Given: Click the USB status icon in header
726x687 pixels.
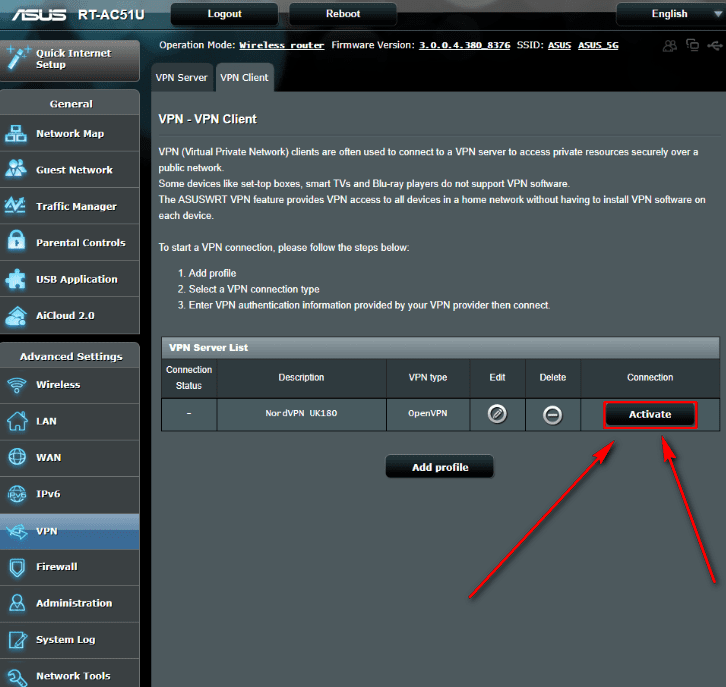Looking at the screenshot, I should [715, 45].
